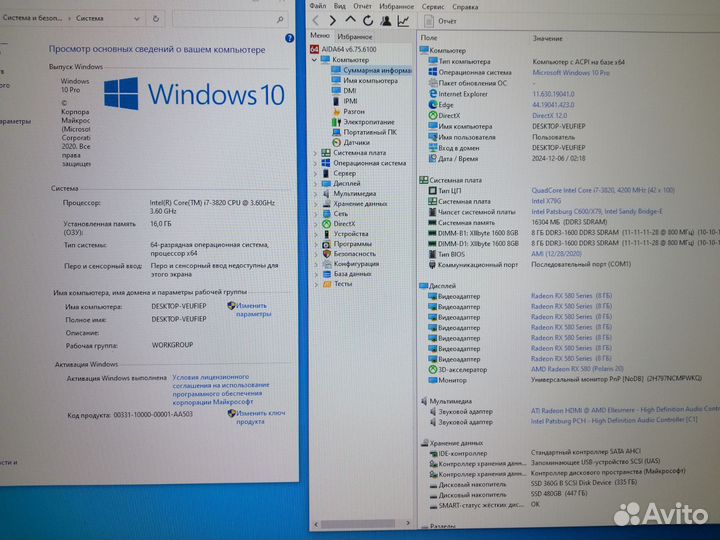The height and width of the screenshot is (540, 720).
Task: Expand the Хранение данных tree node
Action: 315,203
